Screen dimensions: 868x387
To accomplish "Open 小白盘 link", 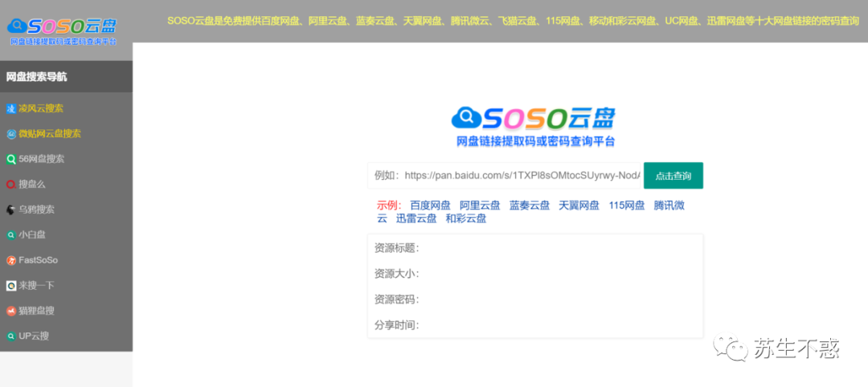I will [32, 235].
